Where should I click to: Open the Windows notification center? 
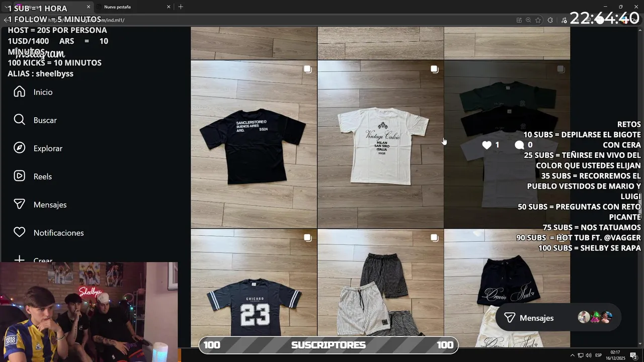(634, 355)
